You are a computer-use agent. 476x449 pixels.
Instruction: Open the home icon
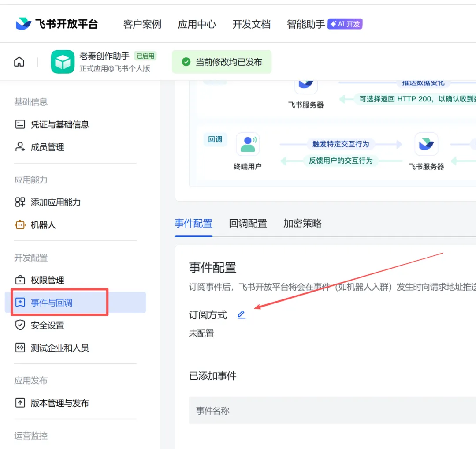click(x=19, y=62)
